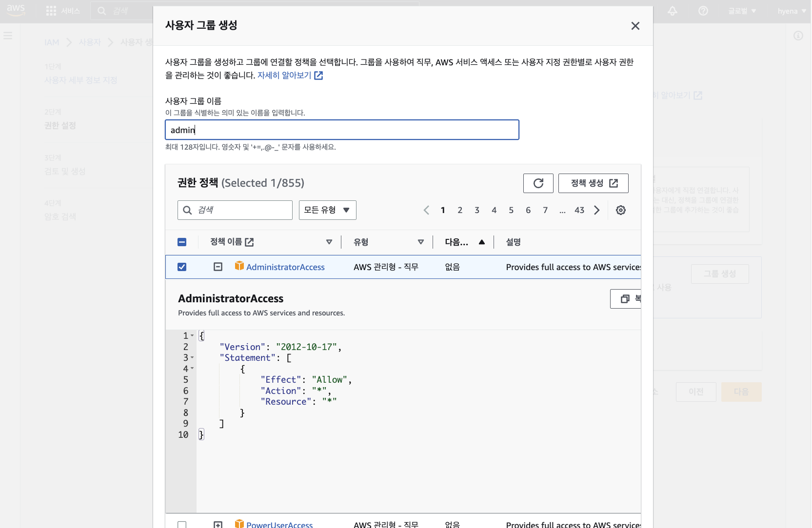
Task: Click the "Version" JSON line
Action: [280, 347]
